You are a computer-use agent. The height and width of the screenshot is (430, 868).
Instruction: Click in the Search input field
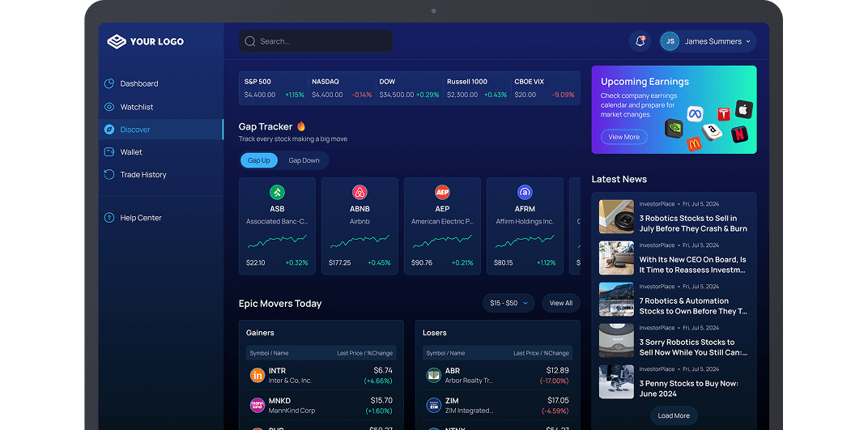tap(316, 41)
